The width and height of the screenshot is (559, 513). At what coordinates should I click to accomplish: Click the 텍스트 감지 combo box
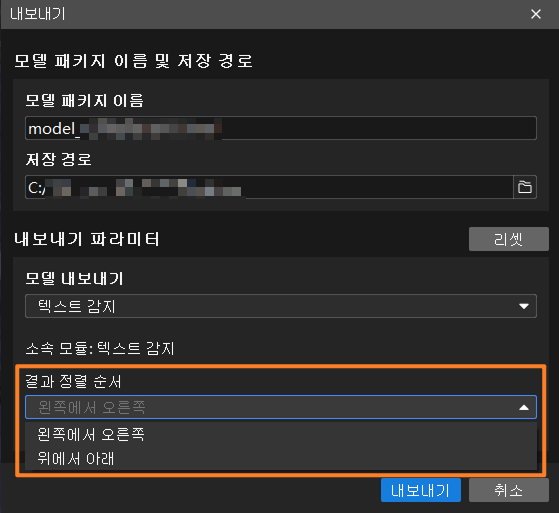pyautogui.click(x=281, y=306)
